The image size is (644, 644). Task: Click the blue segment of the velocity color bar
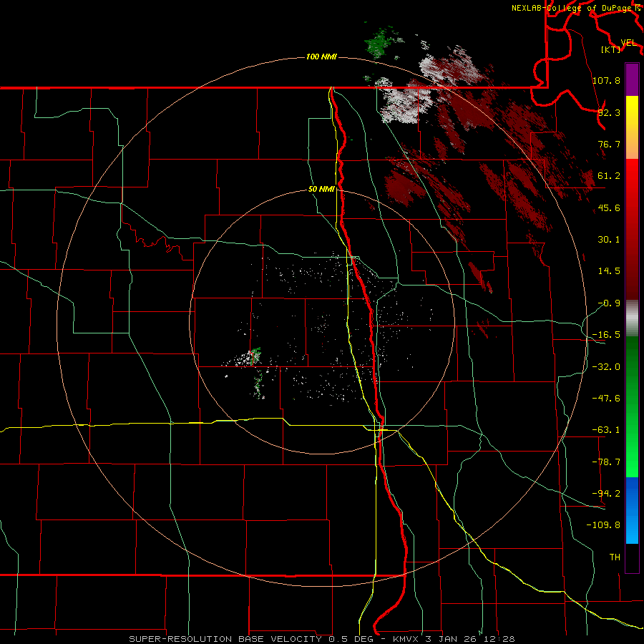632,510
